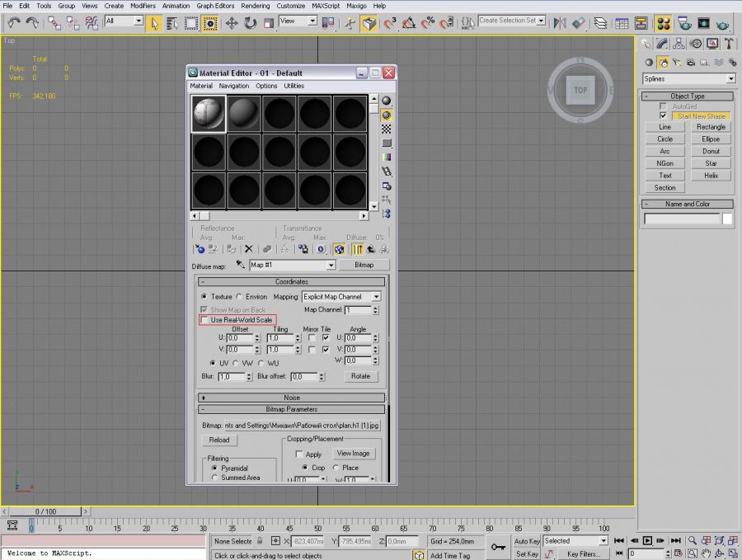
Task: Click the object name input field
Action: 682,219
